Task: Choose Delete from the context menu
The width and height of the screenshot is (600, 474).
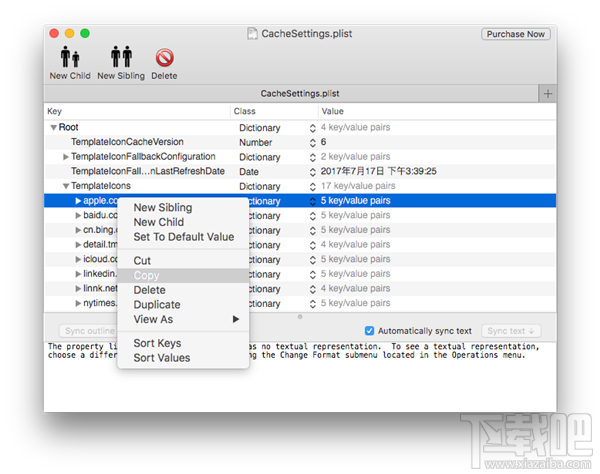Action: tap(183, 290)
